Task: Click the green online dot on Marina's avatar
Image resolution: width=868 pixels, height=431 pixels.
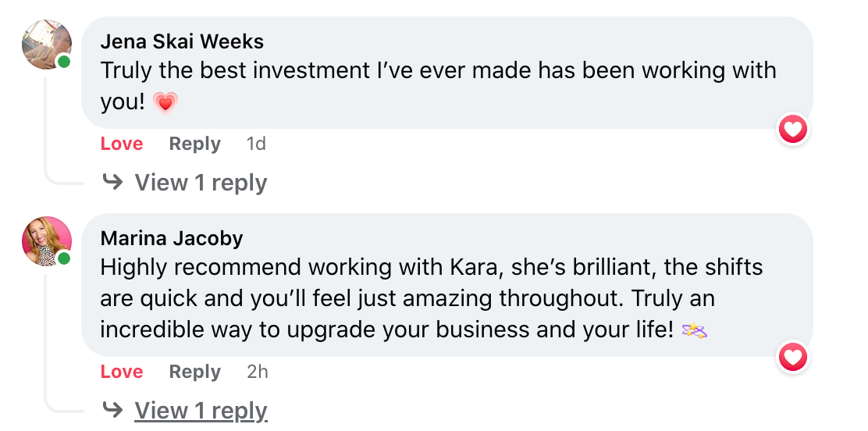Action: (x=64, y=258)
